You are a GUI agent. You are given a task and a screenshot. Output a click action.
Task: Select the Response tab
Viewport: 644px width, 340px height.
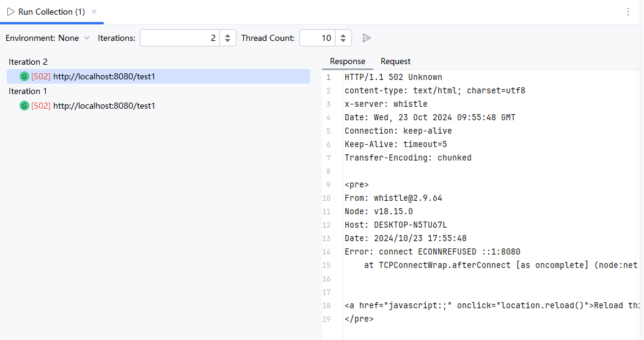point(347,61)
